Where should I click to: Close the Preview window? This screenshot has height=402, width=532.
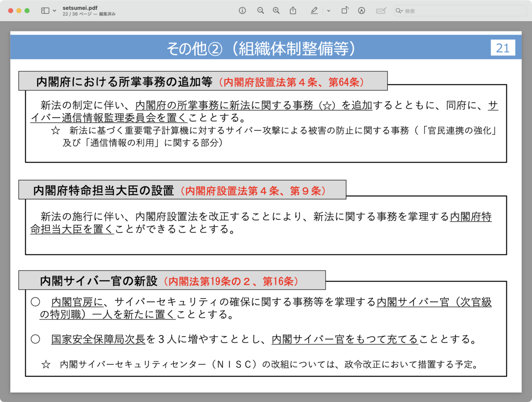pos(11,11)
